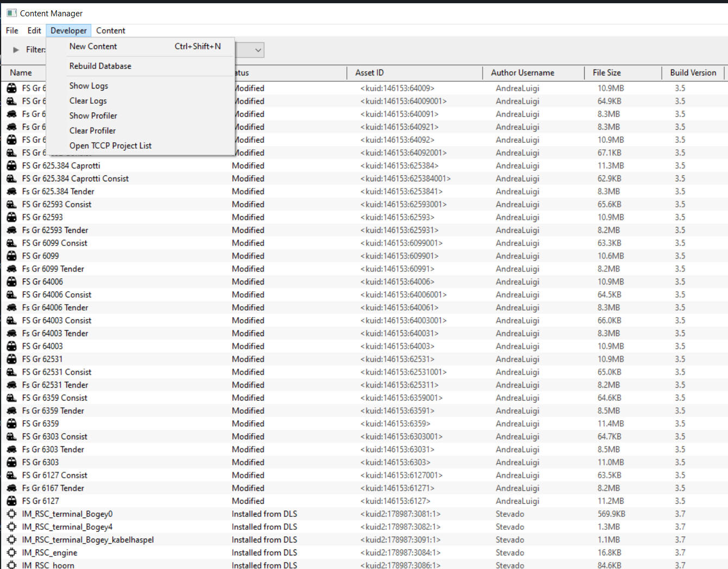Click locomotive icon of FS Gr 6099
This screenshot has height=569, width=728.
[x=11, y=256]
